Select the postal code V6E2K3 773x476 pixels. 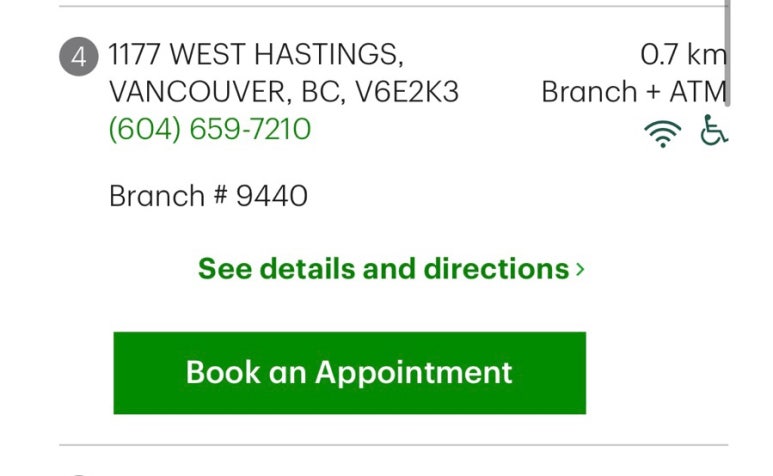(x=407, y=92)
